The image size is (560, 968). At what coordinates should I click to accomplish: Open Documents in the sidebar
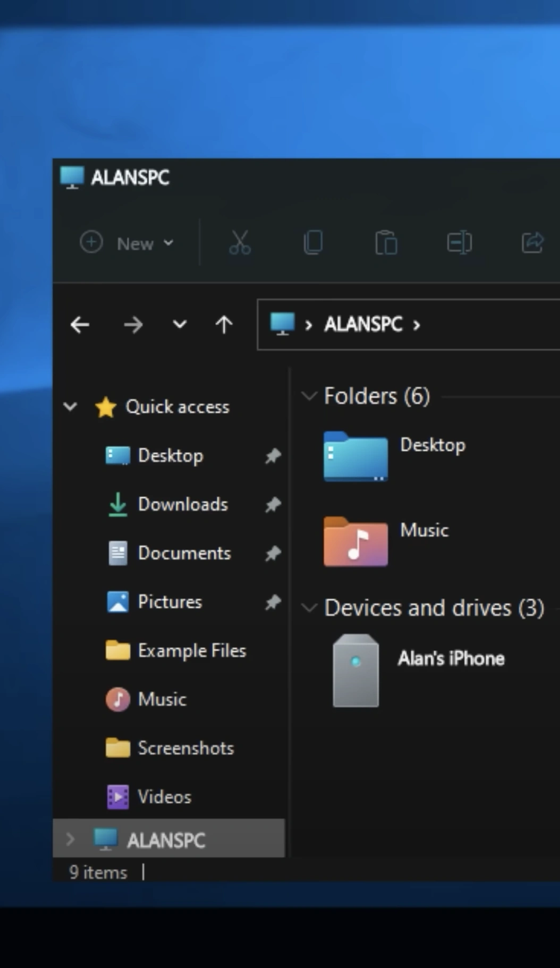(184, 553)
